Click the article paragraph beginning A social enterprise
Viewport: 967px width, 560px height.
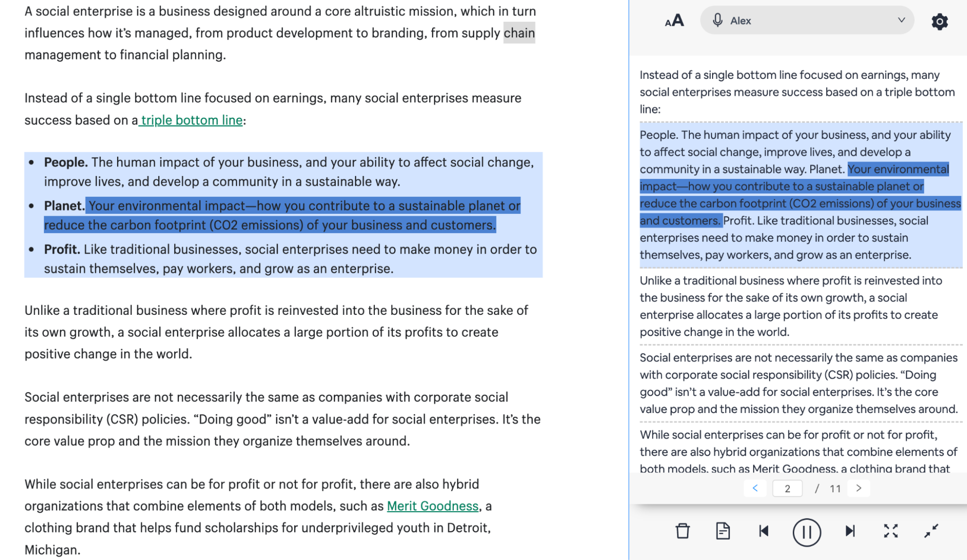pos(280,33)
